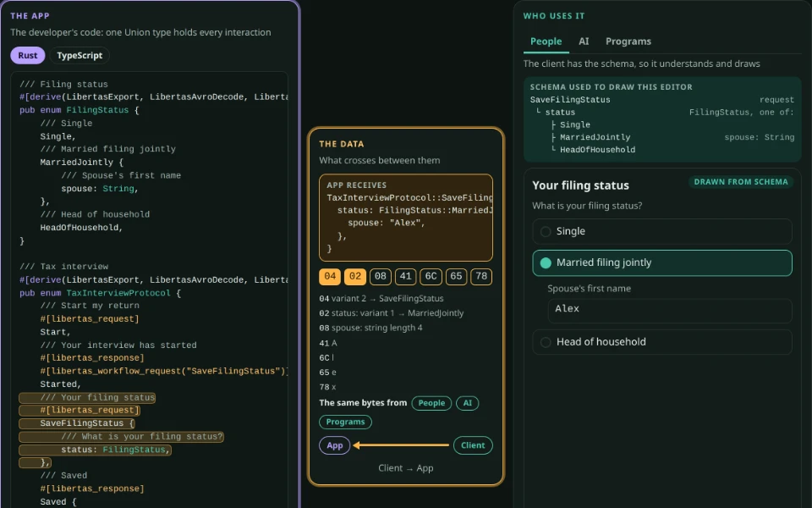
Task: Click the 'spouse: "Alex",' line in App Receives
Action: [387, 223]
